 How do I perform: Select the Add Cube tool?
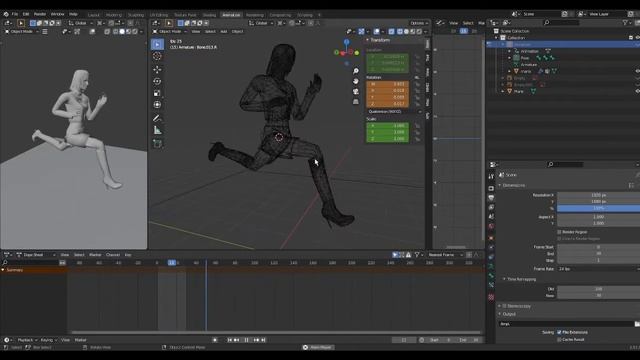tap(157, 144)
